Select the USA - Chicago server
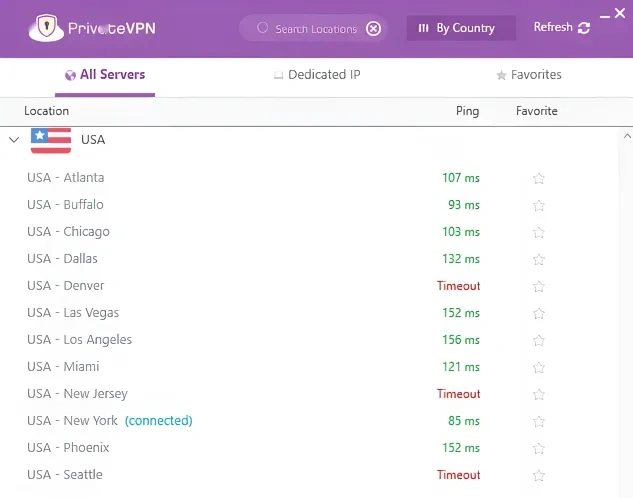 [x=68, y=232]
